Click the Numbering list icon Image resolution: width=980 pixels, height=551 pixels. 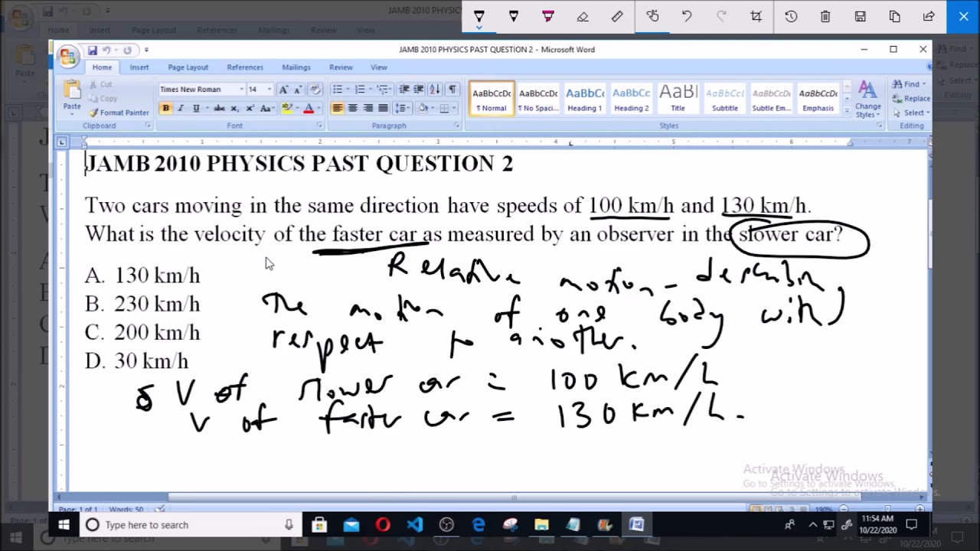click(361, 90)
